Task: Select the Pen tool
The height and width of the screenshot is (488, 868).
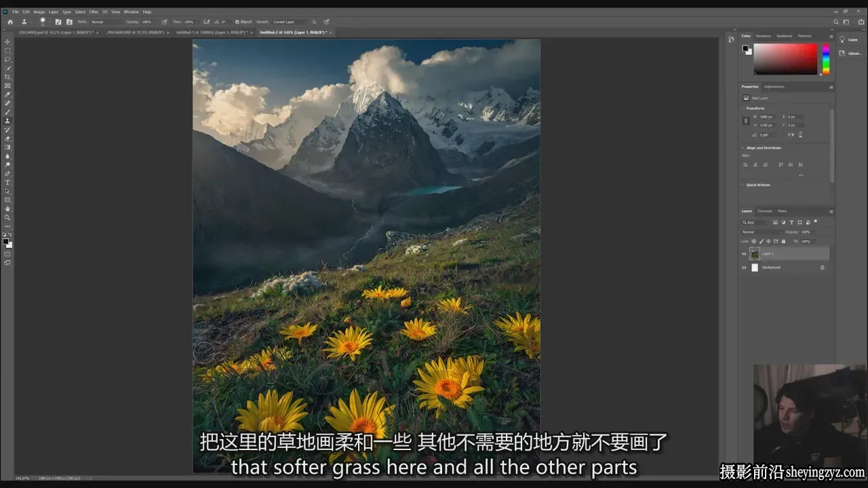Action: point(7,174)
